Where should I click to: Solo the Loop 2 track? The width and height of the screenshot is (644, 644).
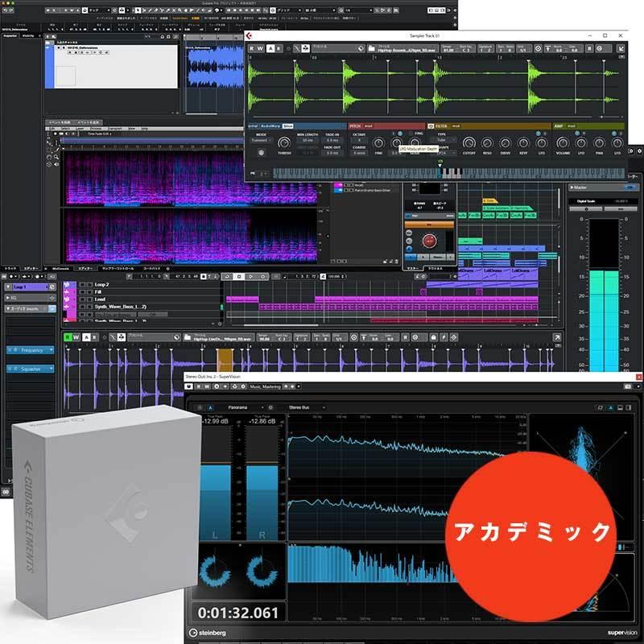pos(89,284)
